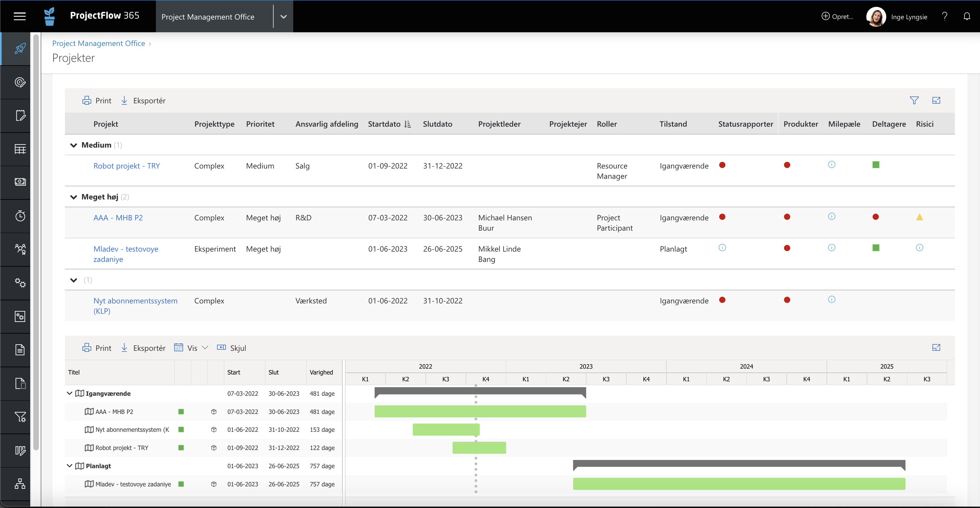The image size is (980, 508).
Task: Click the hamburger menu icon top left
Action: (x=20, y=16)
